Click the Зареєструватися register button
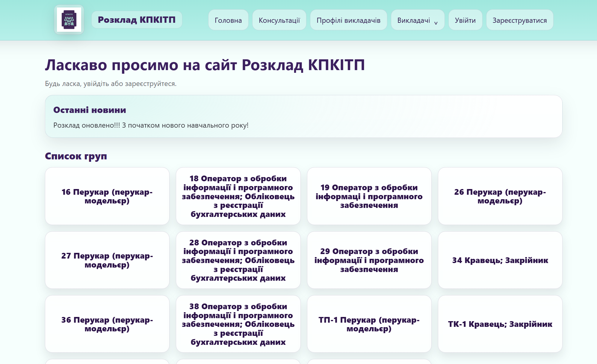The width and height of the screenshot is (597, 364). (520, 20)
